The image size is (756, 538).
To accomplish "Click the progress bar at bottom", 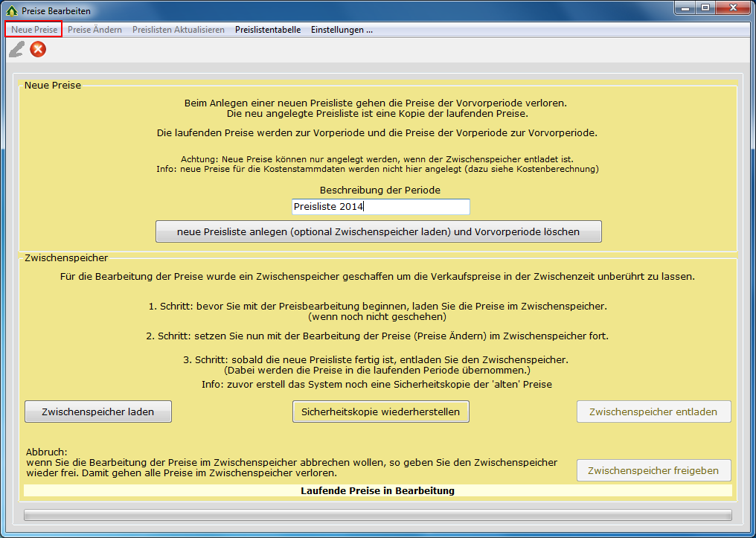I will click(x=378, y=515).
